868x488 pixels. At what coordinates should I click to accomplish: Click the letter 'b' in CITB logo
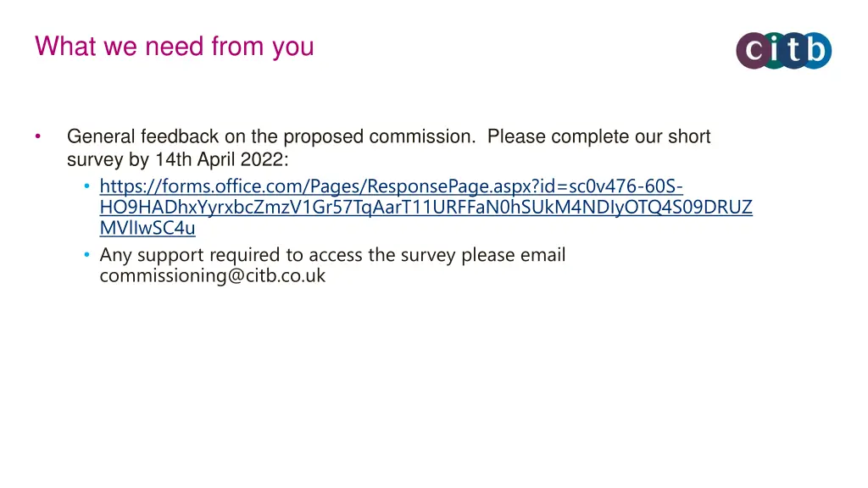[816, 49]
